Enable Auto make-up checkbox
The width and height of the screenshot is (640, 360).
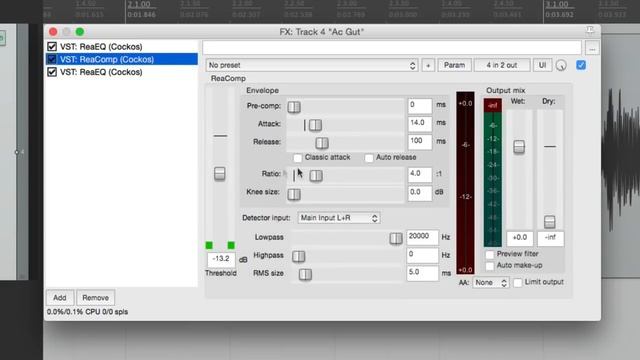coord(490,266)
